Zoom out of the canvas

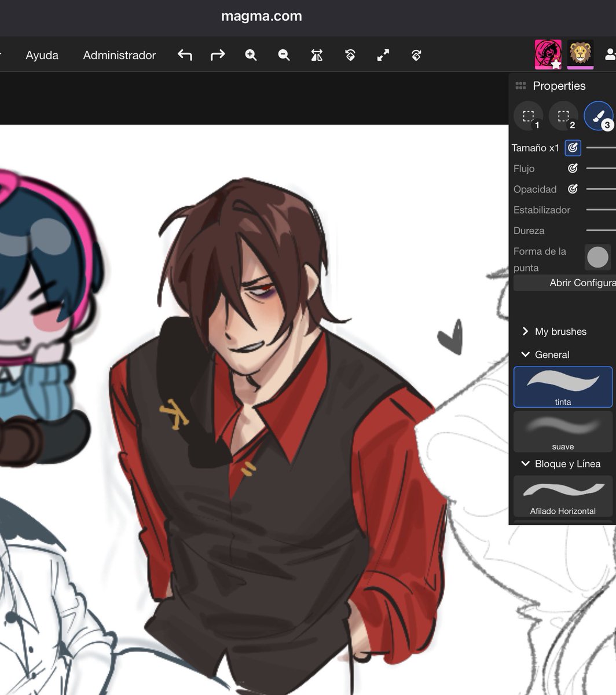tap(284, 55)
